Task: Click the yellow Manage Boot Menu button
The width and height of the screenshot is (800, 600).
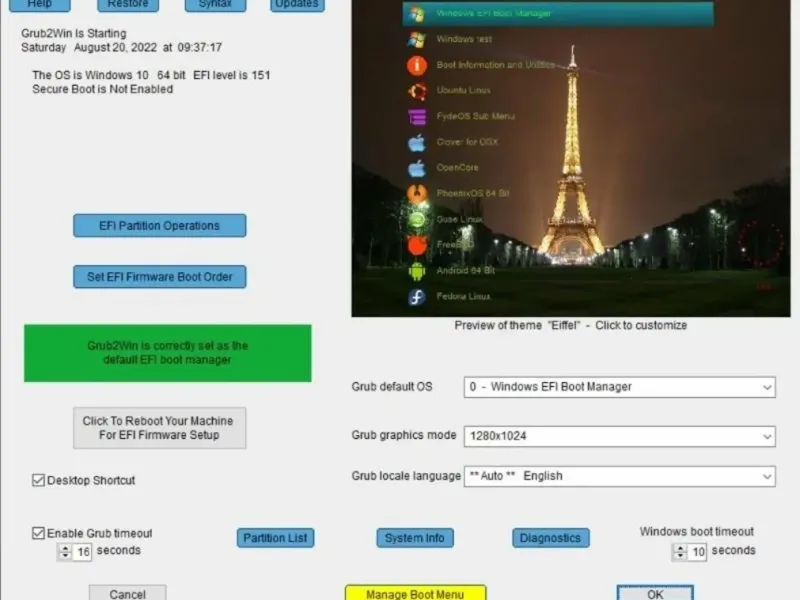Action: [415, 593]
